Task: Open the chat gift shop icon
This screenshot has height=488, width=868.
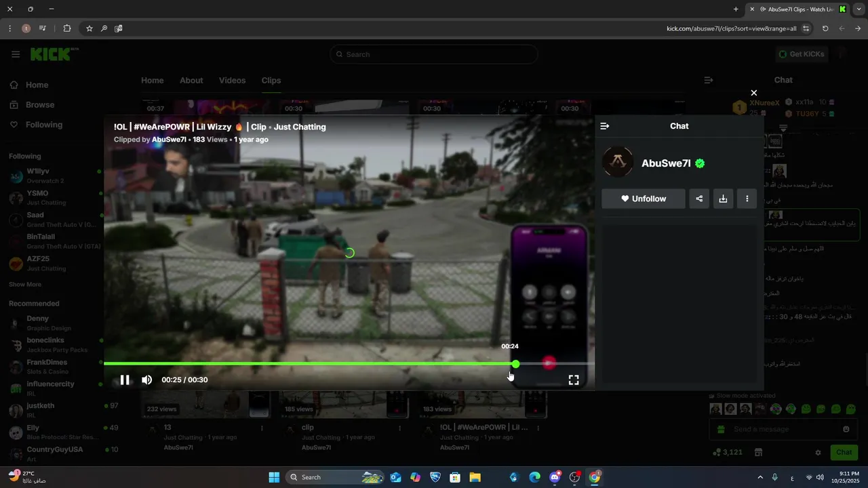Action: [x=758, y=452]
